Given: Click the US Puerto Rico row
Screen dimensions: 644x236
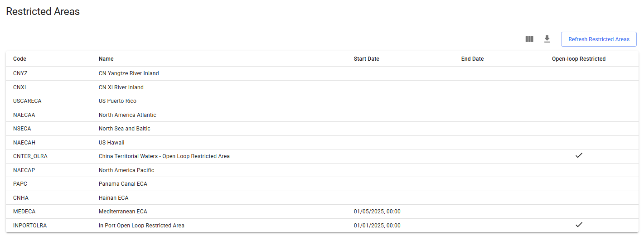Looking at the screenshot, I should (117, 101).
